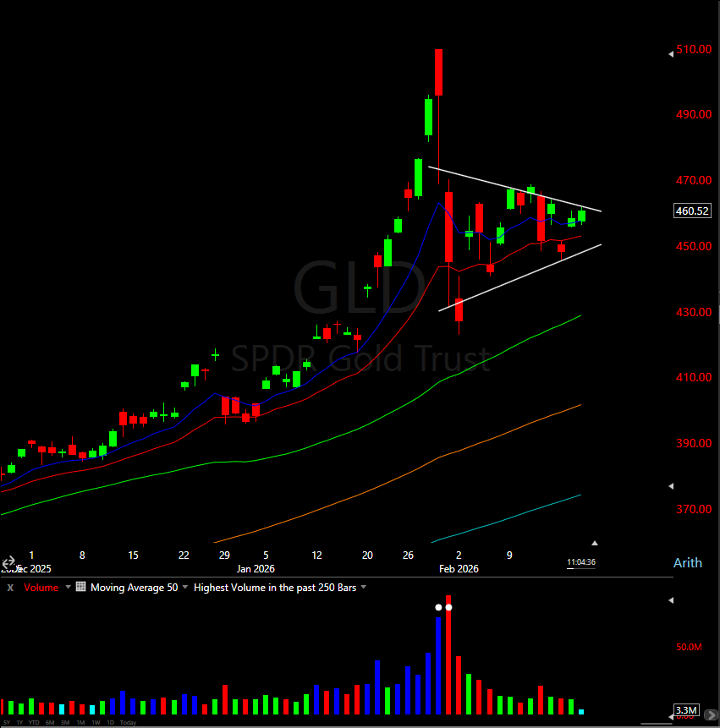Set chart range to YTD
This screenshot has width=720, height=728.
pos(34,722)
